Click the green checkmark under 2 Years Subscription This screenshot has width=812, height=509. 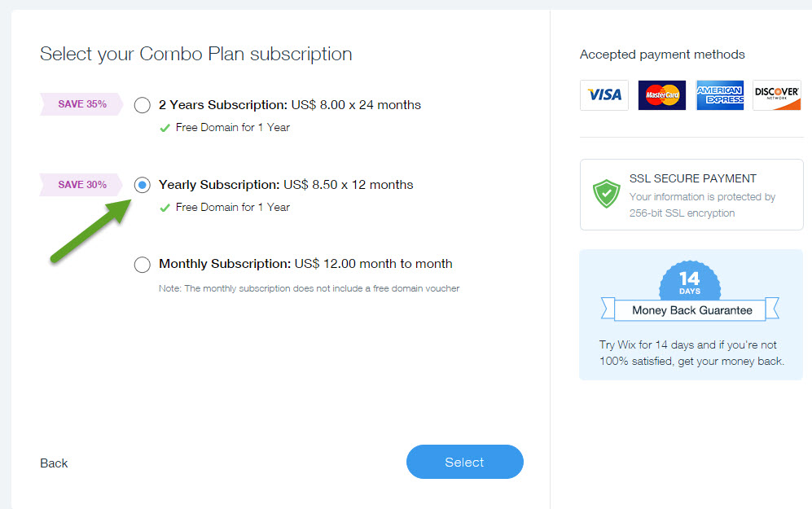tap(165, 128)
